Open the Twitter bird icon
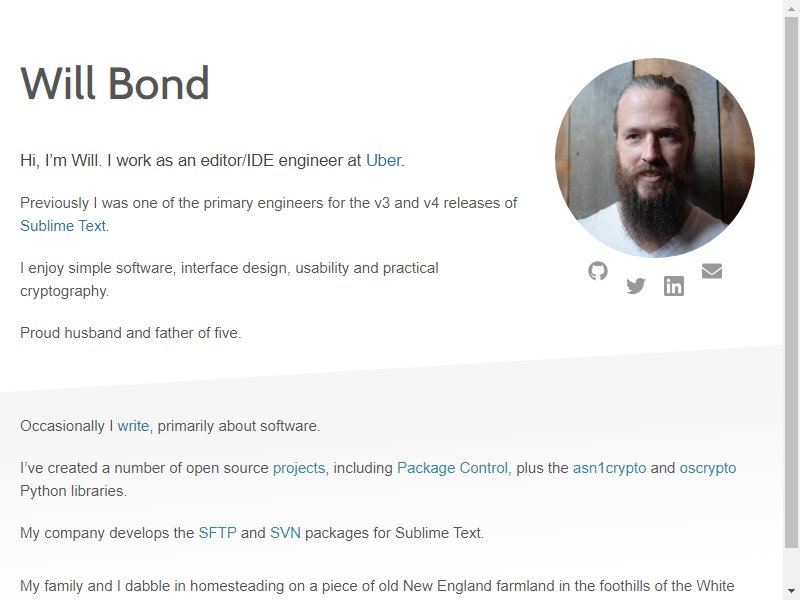The width and height of the screenshot is (800, 600). coord(636,286)
